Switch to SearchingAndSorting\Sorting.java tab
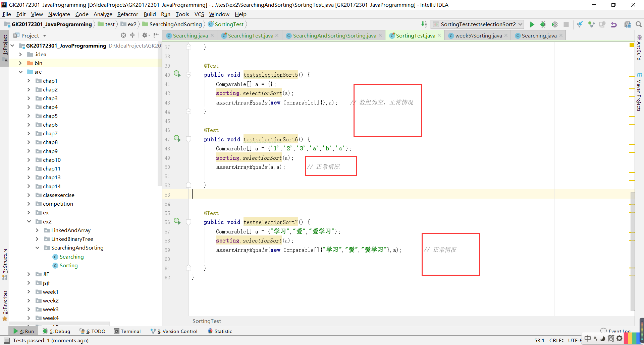 pos(334,36)
